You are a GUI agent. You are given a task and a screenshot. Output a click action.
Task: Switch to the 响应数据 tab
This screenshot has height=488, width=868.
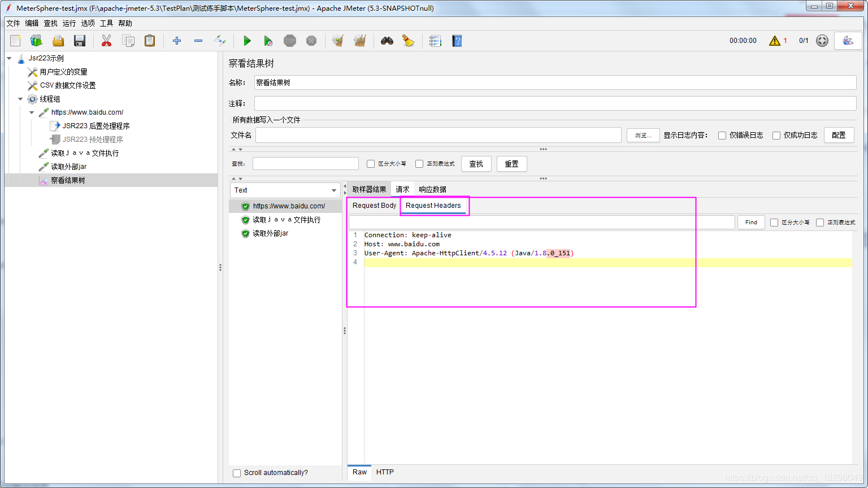click(432, 189)
